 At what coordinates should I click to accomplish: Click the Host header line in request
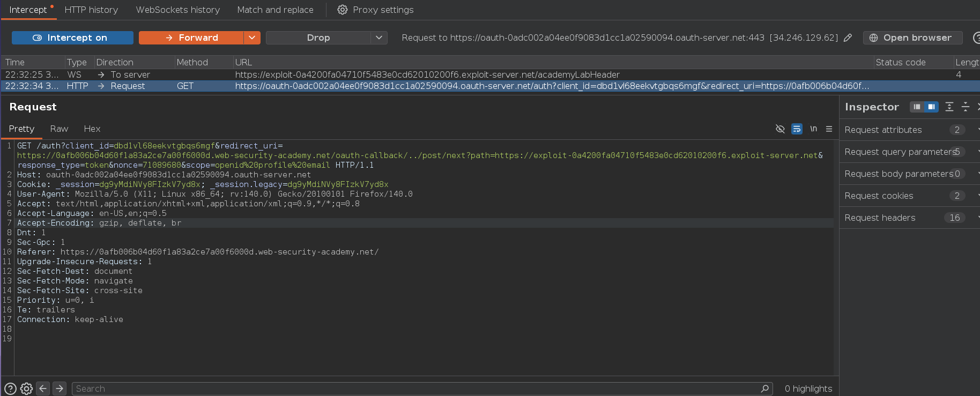tap(164, 175)
